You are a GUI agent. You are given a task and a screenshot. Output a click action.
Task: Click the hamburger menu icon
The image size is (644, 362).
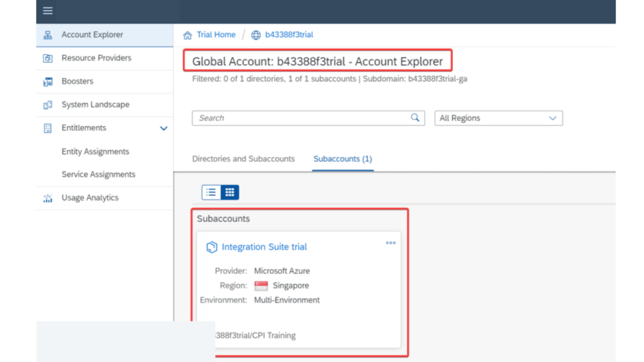48,11
